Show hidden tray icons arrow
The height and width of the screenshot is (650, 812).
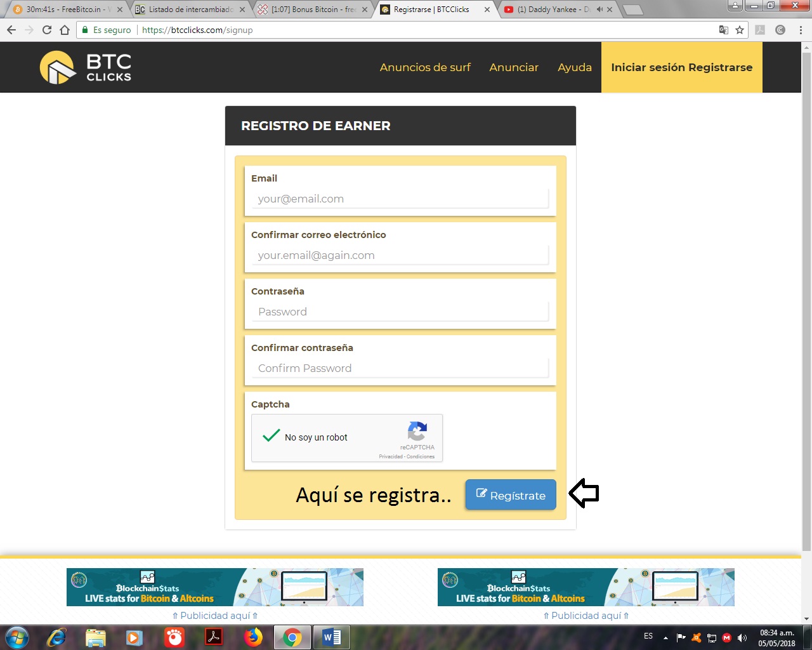coord(665,638)
